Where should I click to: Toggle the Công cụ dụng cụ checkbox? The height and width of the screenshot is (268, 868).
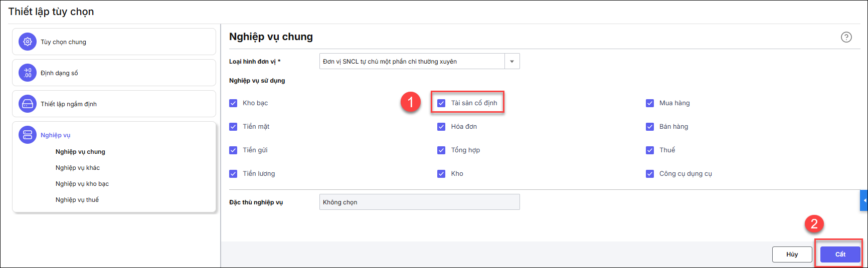(x=650, y=174)
